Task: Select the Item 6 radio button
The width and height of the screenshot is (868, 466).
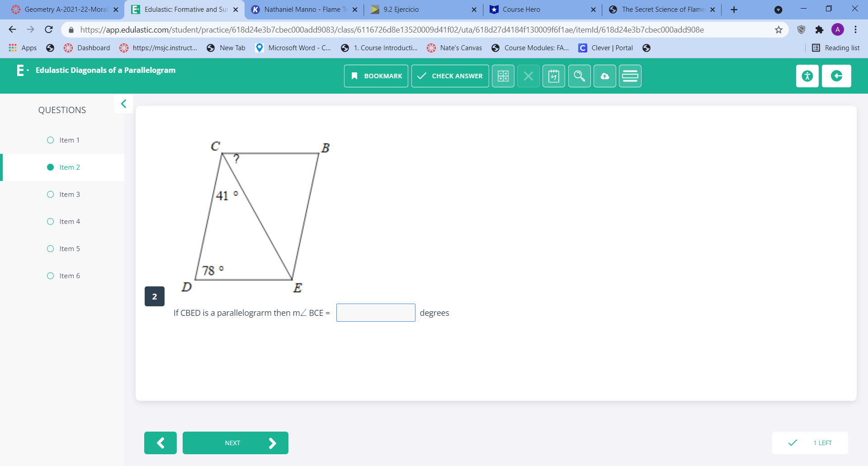Action: tap(50, 276)
